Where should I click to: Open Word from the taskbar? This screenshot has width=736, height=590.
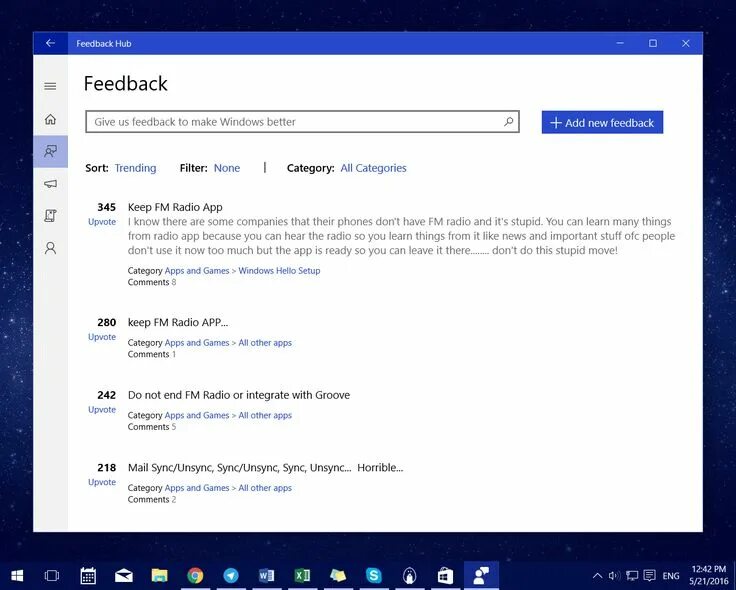[x=267, y=575]
